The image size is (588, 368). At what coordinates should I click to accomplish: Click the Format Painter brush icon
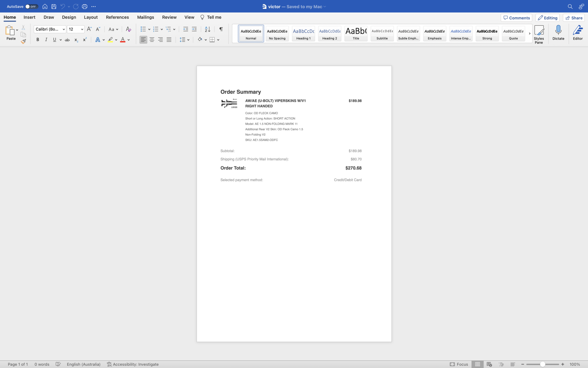pos(23,41)
